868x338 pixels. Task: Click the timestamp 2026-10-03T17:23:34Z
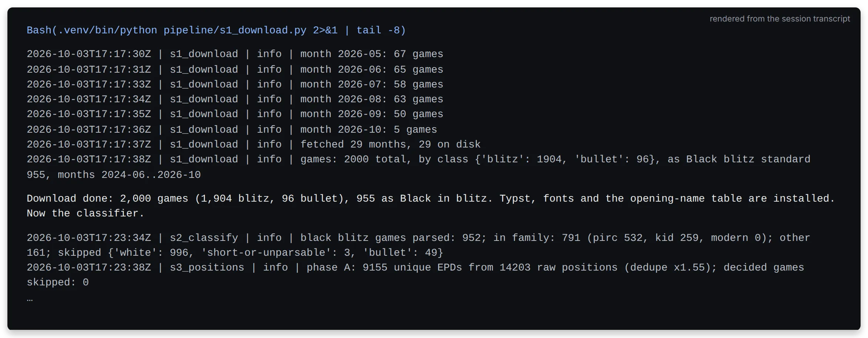coord(89,238)
